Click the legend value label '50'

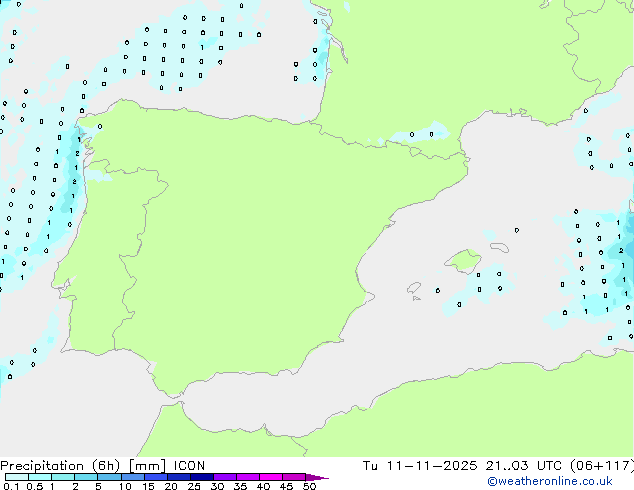(x=309, y=486)
